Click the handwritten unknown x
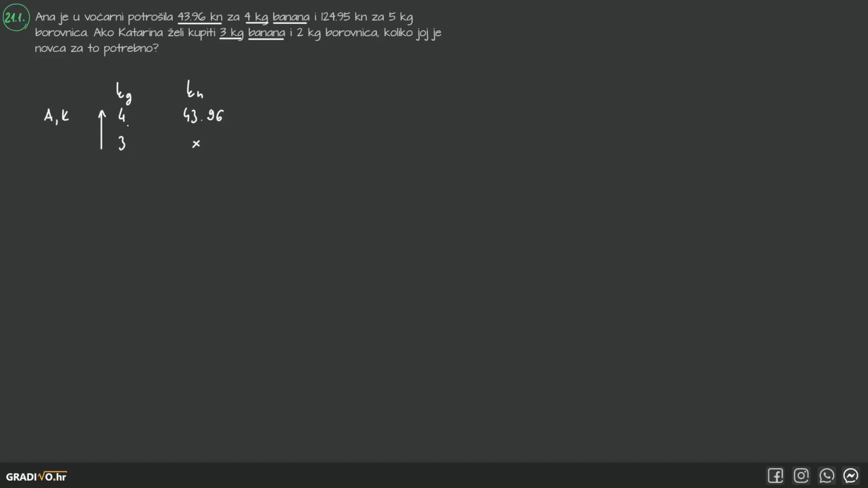868x488 pixels. pyautogui.click(x=196, y=144)
